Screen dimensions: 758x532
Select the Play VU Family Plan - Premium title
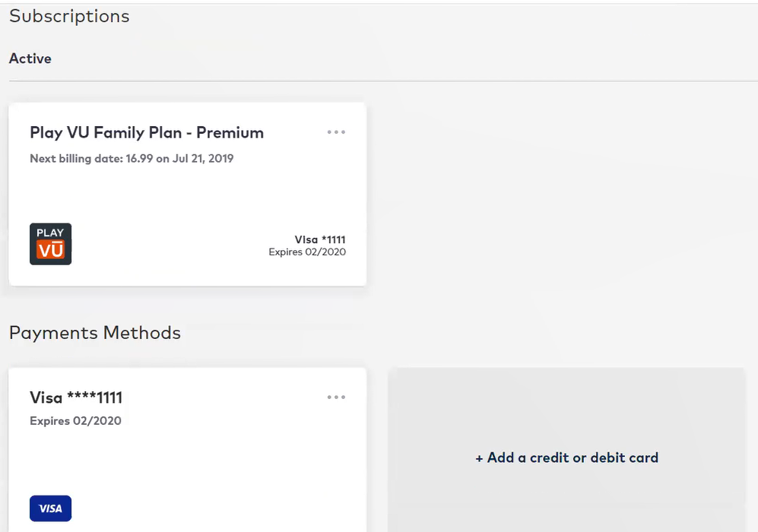[147, 132]
